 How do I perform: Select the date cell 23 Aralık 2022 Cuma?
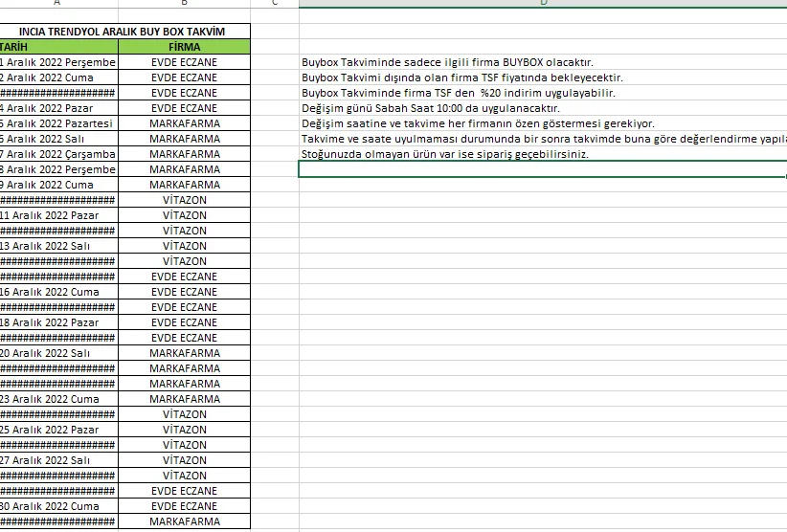[58, 399]
